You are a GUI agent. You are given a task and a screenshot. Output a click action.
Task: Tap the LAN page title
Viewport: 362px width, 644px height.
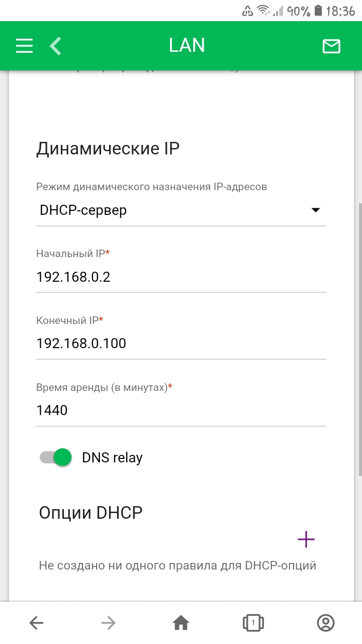coord(187,46)
